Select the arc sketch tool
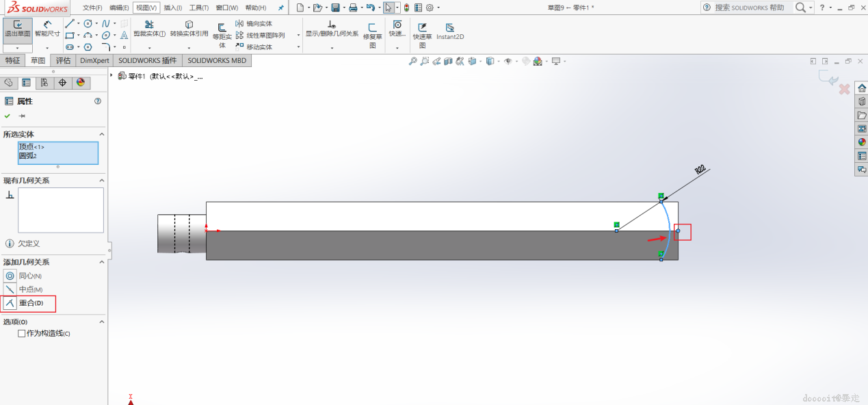Viewport: 868px width, 405px height. (88, 36)
